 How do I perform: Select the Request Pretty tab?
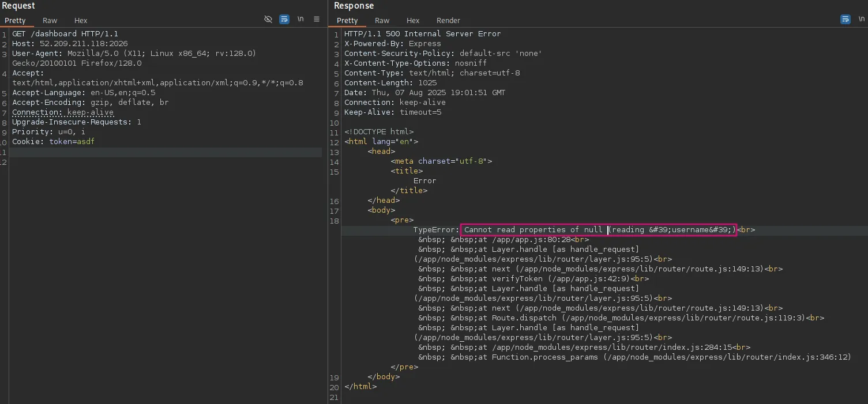click(16, 21)
